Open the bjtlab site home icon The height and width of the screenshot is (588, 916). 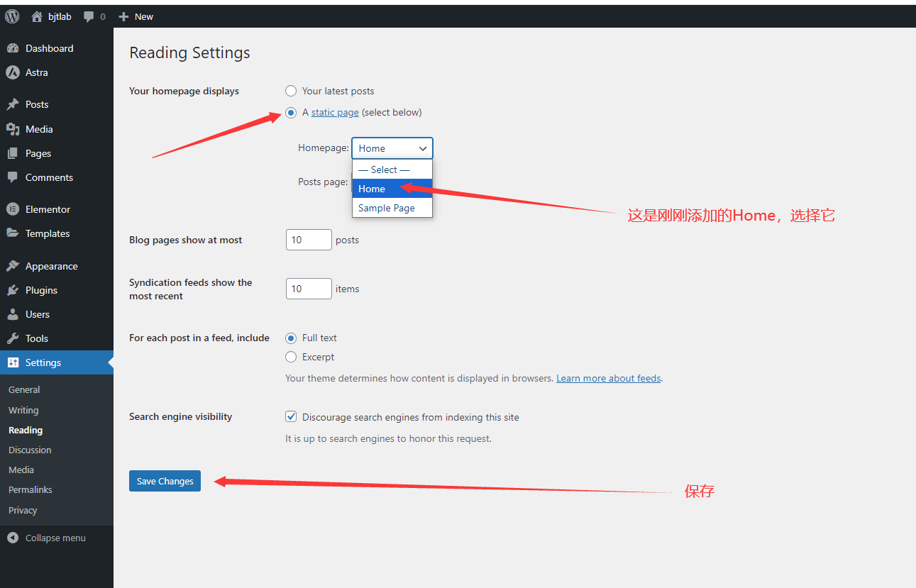[x=37, y=16]
